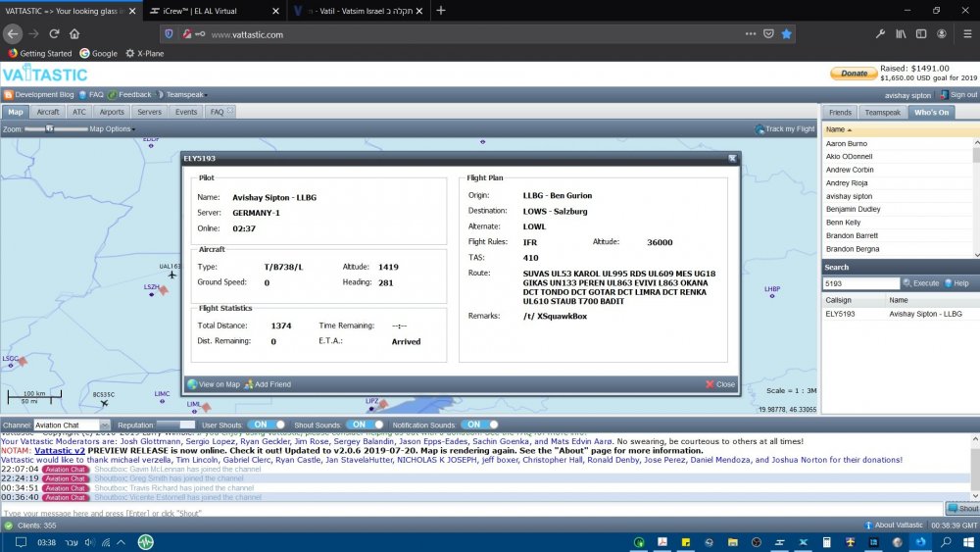Click the callsign search input field

click(x=859, y=283)
